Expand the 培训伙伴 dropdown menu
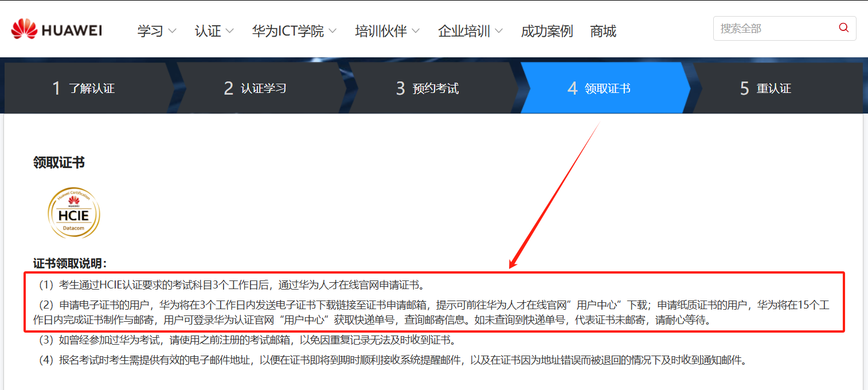Viewport: 868px width, 390px height. tap(387, 31)
